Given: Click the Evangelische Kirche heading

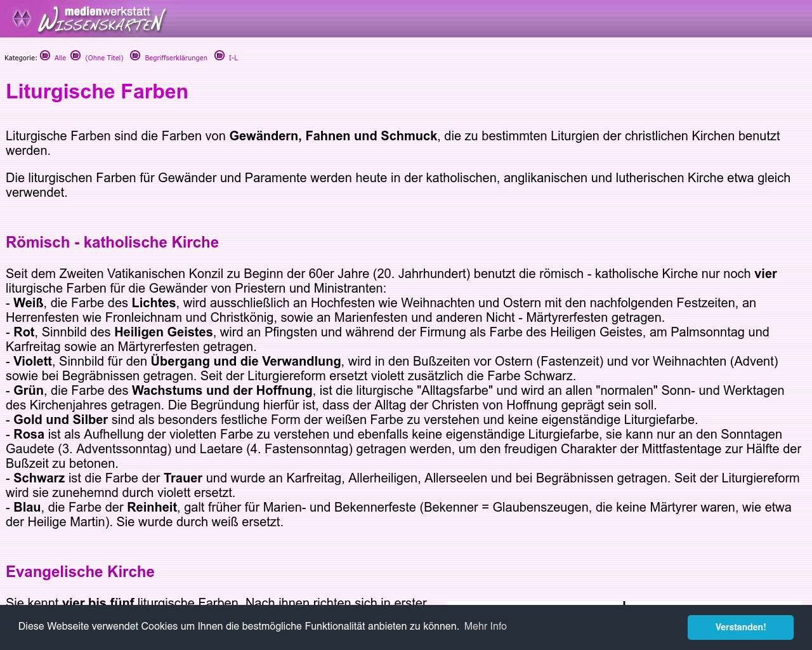Looking at the screenshot, I should (x=80, y=572).
